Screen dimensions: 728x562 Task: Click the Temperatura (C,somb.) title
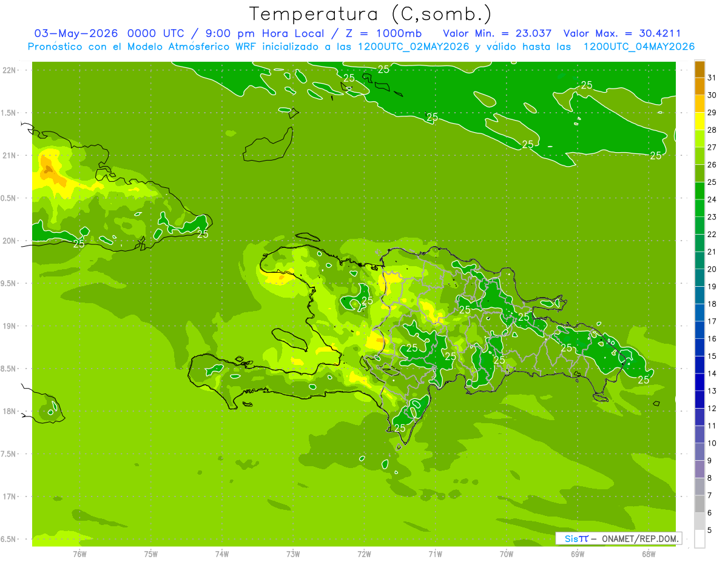[x=371, y=14]
